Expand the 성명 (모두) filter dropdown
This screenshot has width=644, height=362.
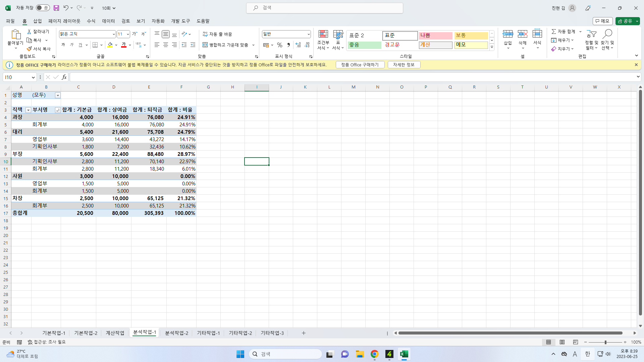pyautogui.click(x=58, y=96)
